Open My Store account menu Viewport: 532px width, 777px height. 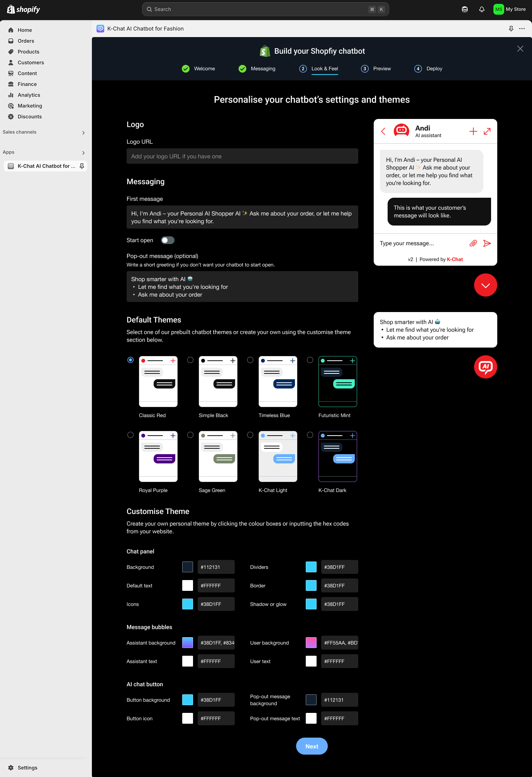510,9
